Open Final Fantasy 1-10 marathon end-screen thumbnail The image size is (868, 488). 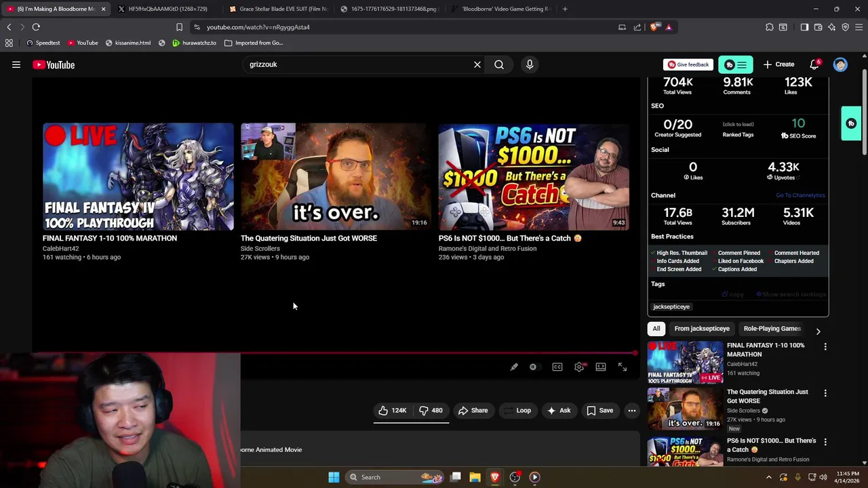(x=138, y=177)
